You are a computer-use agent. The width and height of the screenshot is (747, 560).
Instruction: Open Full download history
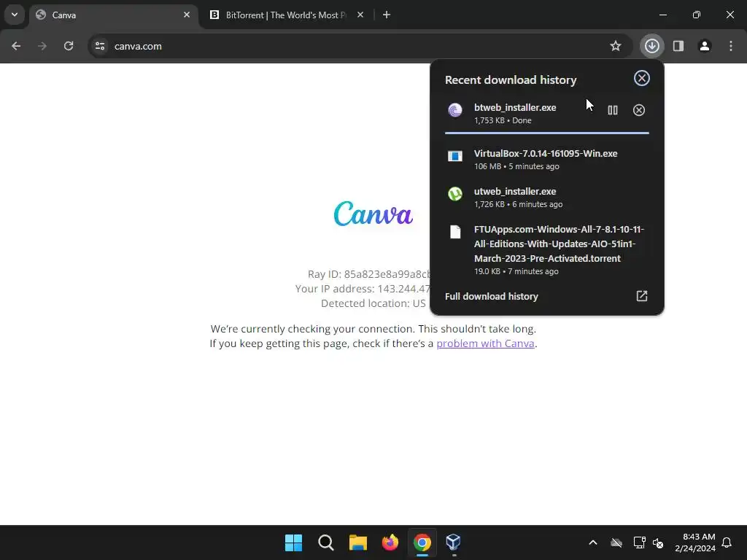click(x=547, y=296)
